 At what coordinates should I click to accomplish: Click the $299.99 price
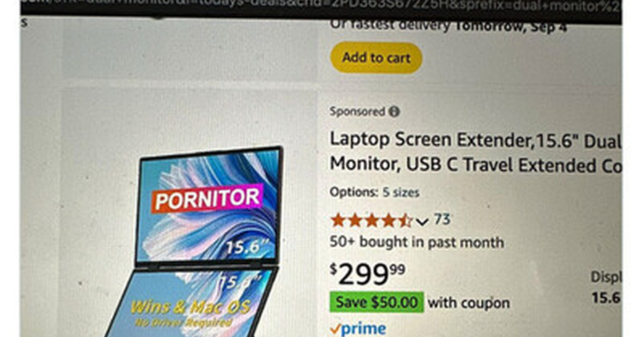(367, 274)
